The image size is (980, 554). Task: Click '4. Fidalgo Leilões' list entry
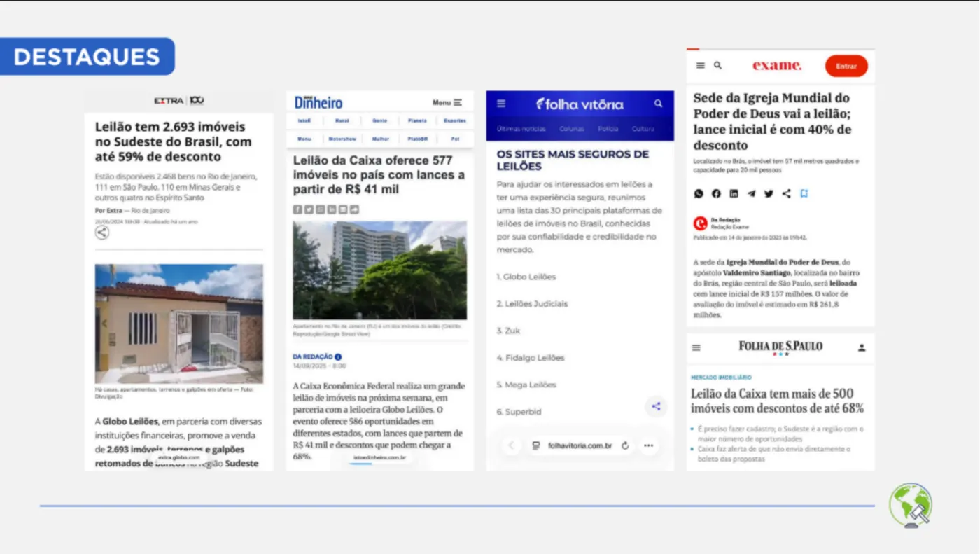[530, 358]
